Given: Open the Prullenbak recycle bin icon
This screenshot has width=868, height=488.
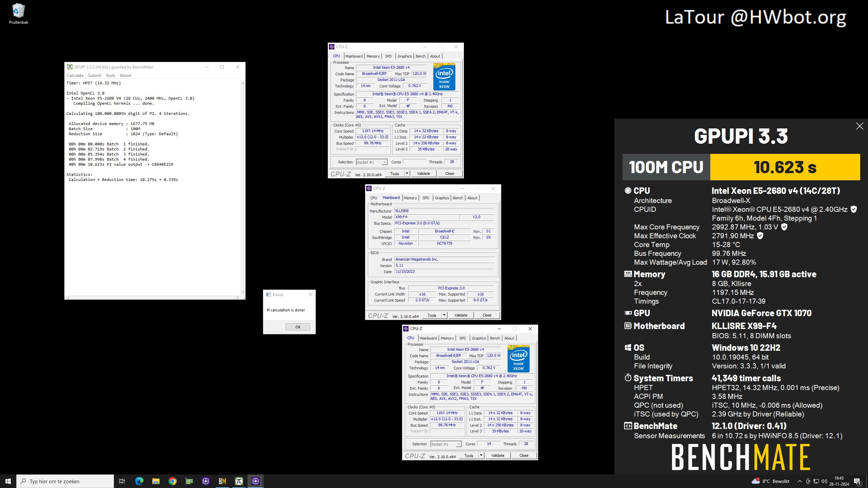Looking at the screenshot, I should click(x=18, y=14).
